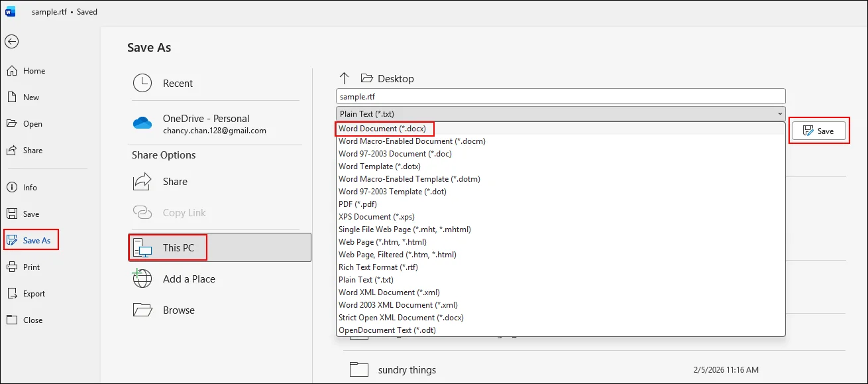Image resolution: width=868 pixels, height=384 pixels.
Task: Choose XPS Document (*.xps)
Action: (x=561, y=217)
